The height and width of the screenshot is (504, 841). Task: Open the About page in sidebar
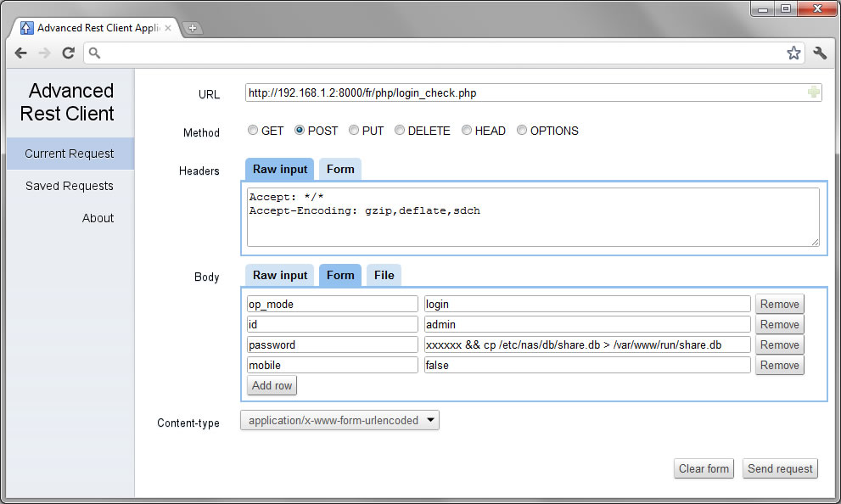pos(98,218)
